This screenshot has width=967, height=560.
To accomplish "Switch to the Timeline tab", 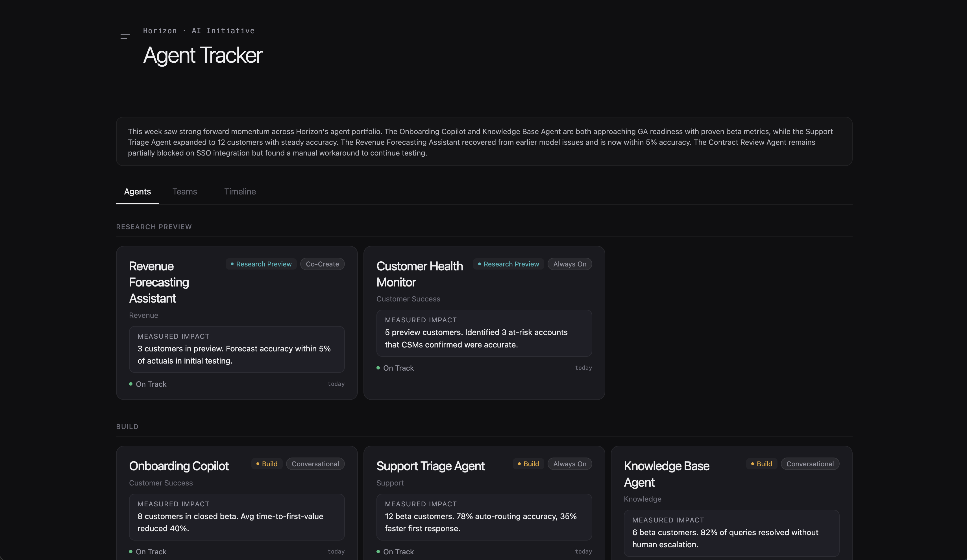I will point(240,191).
